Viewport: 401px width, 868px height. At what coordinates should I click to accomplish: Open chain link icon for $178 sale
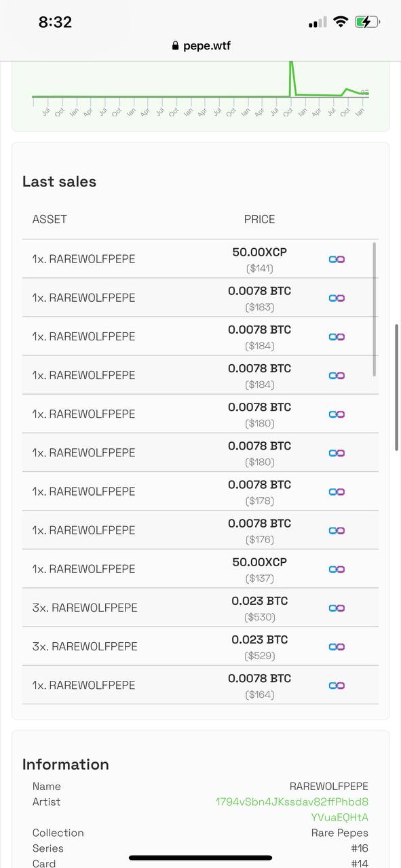point(337,492)
